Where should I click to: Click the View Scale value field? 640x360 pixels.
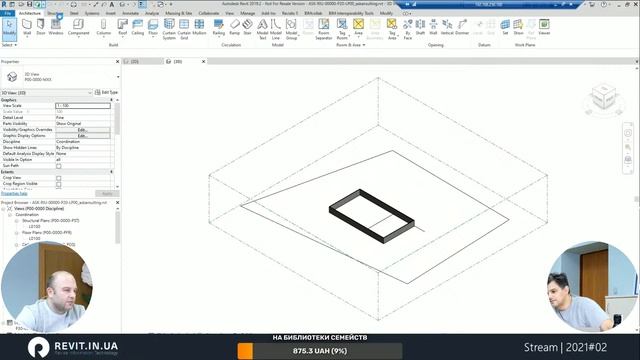pyautogui.click(x=83, y=106)
